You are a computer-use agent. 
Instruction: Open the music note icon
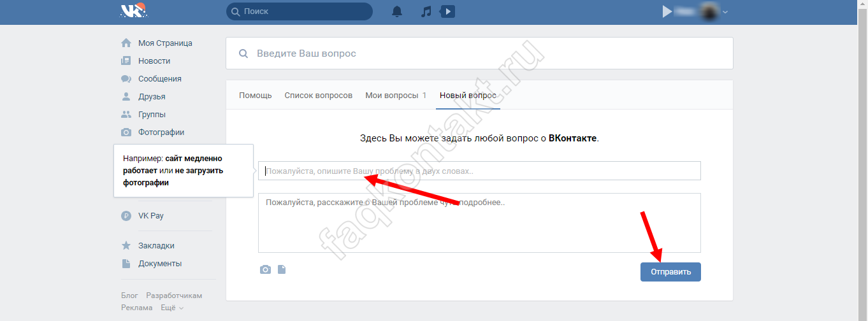426,11
